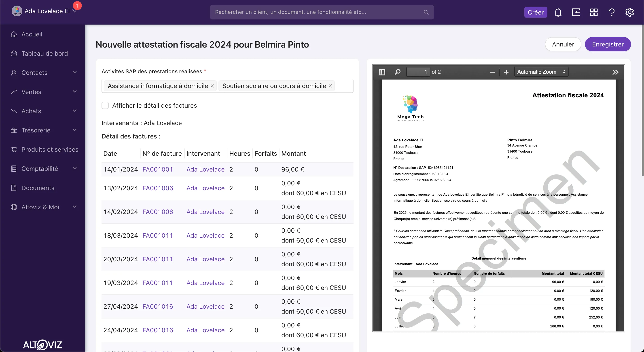The height and width of the screenshot is (352, 644).
Task: Open the Ada Lovelace EI company switcher chevron
Action: 74,11
